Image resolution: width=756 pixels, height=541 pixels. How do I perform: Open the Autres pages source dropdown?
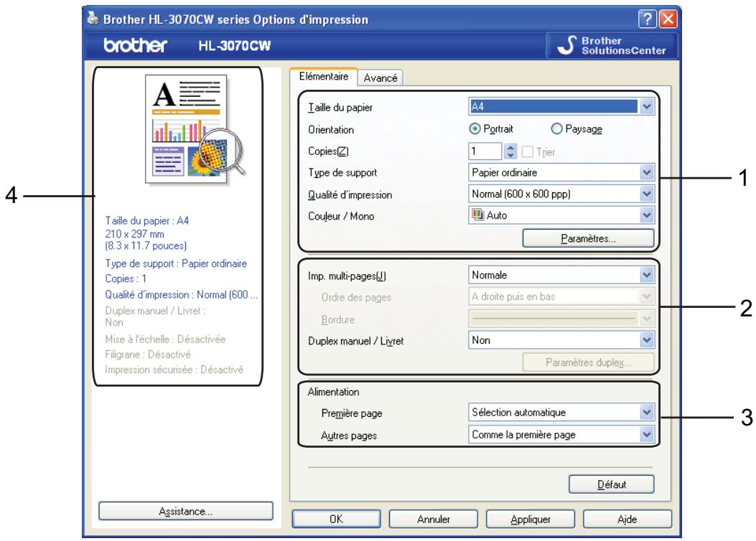pos(561,435)
